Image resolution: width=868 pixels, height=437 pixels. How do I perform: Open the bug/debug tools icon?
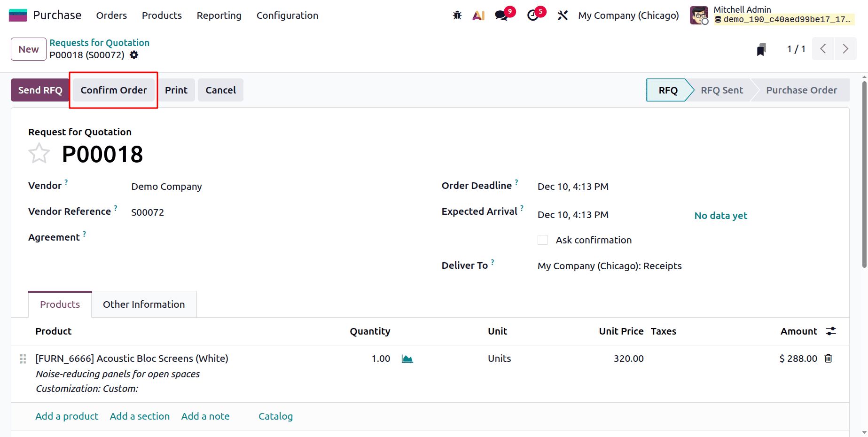tap(456, 15)
